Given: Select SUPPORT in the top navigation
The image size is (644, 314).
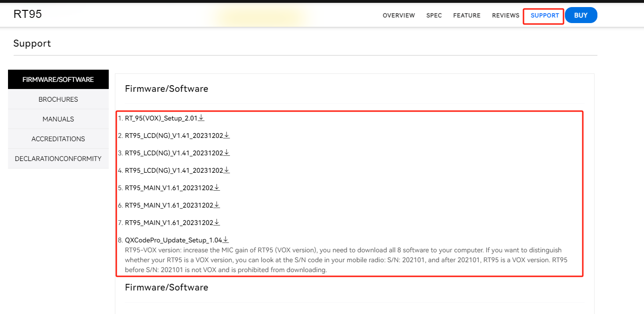Looking at the screenshot, I should click(x=545, y=16).
